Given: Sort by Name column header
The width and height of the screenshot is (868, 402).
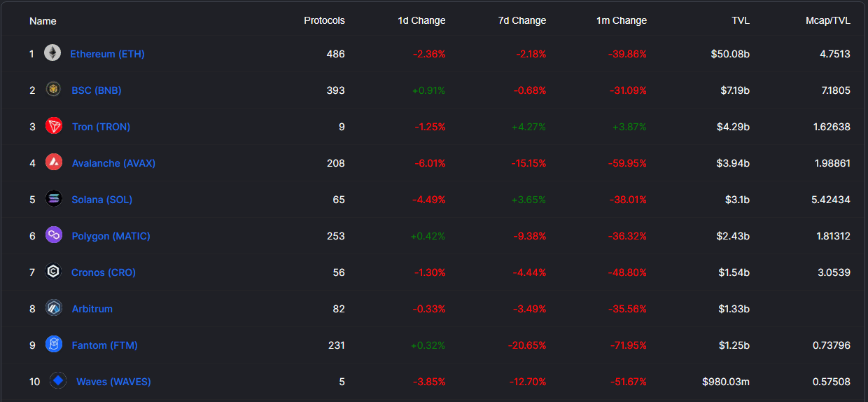Looking at the screenshot, I should (x=43, y=21).
